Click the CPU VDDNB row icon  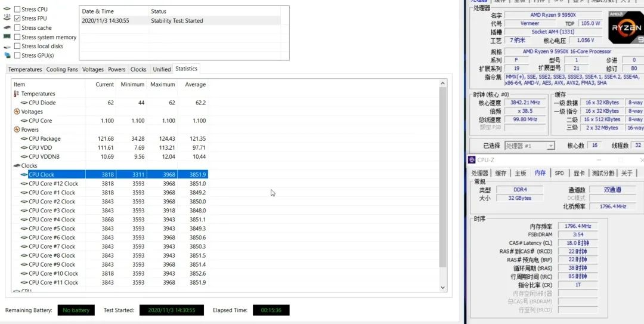point(24,157)
